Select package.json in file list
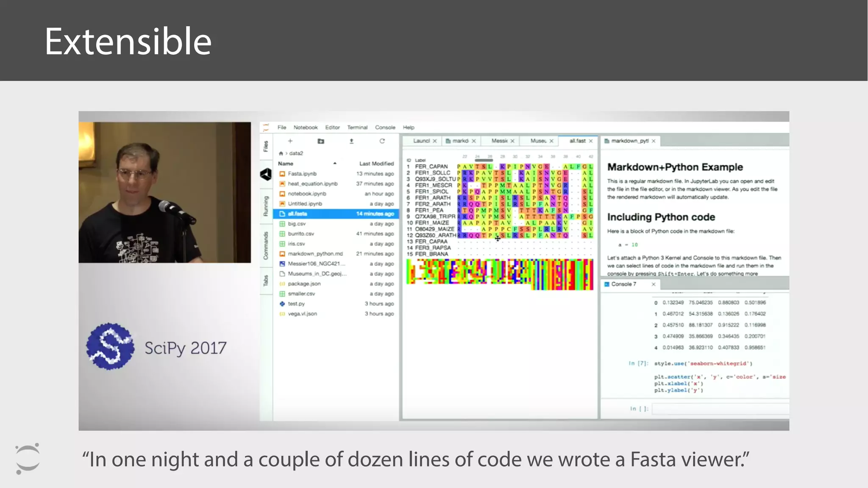Viewport: 868px width, 488px height. pyautogui.click(x=336, y=284)
